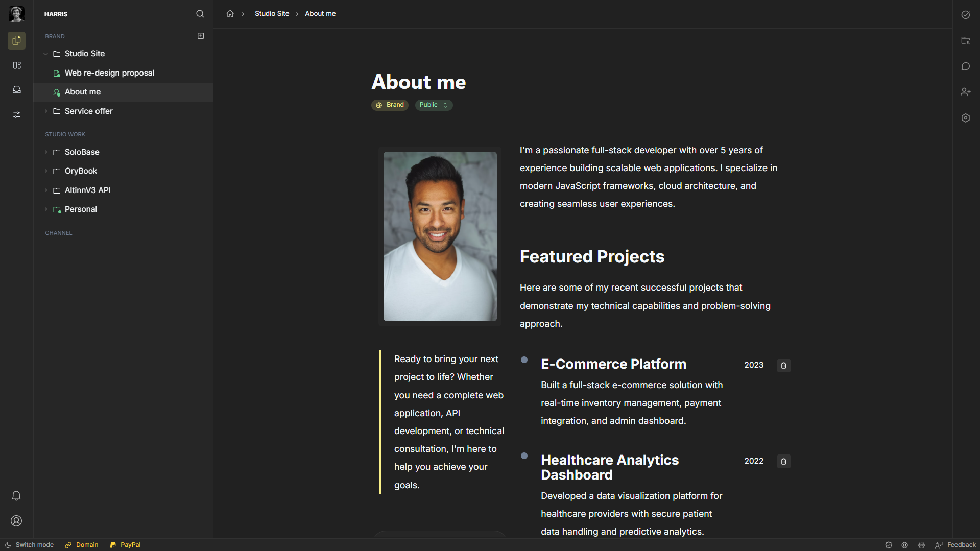Open the comments icon in right panel

965,66
